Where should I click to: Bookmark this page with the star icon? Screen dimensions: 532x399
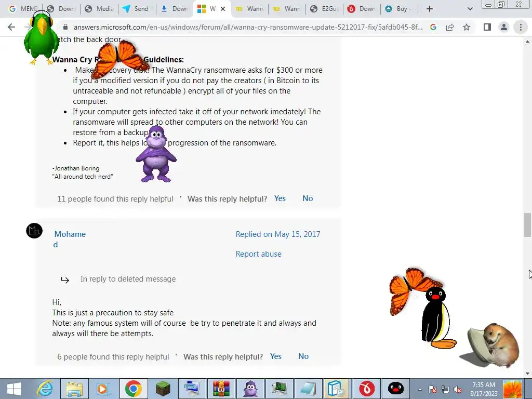coord(467,27)
